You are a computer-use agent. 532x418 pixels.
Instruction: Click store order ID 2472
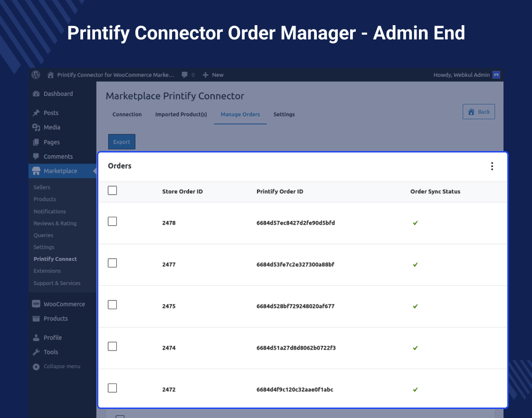pos(169,390)
